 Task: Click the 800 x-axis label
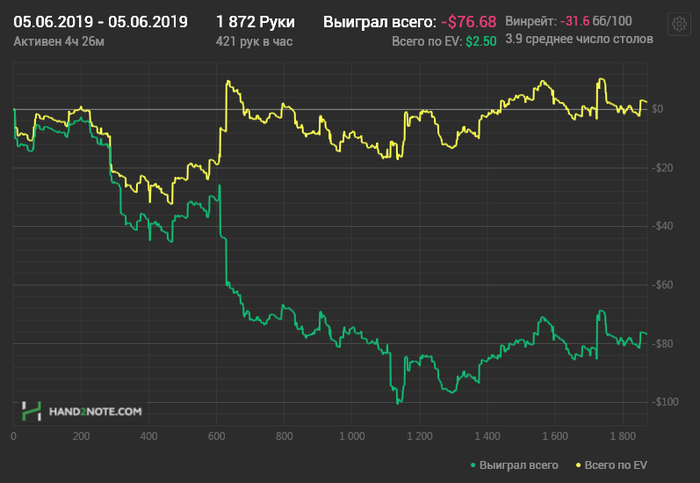(x=284, y=436)
